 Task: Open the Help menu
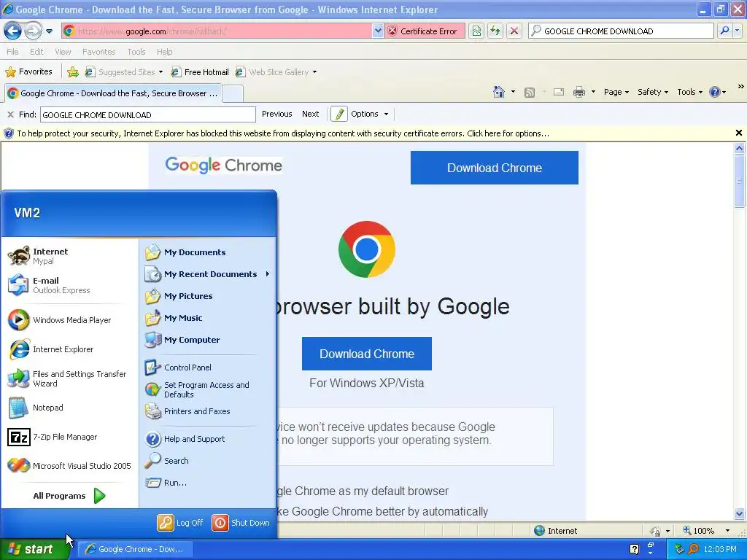point(164,52)
